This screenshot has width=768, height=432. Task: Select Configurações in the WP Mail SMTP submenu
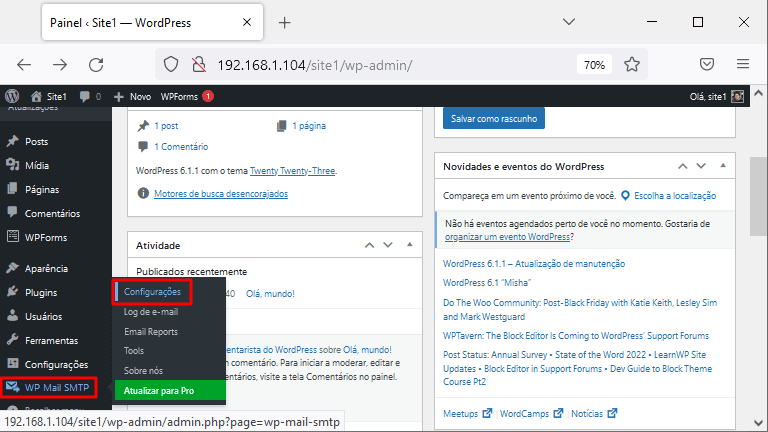pyautogui.click(x=152, y=291)
